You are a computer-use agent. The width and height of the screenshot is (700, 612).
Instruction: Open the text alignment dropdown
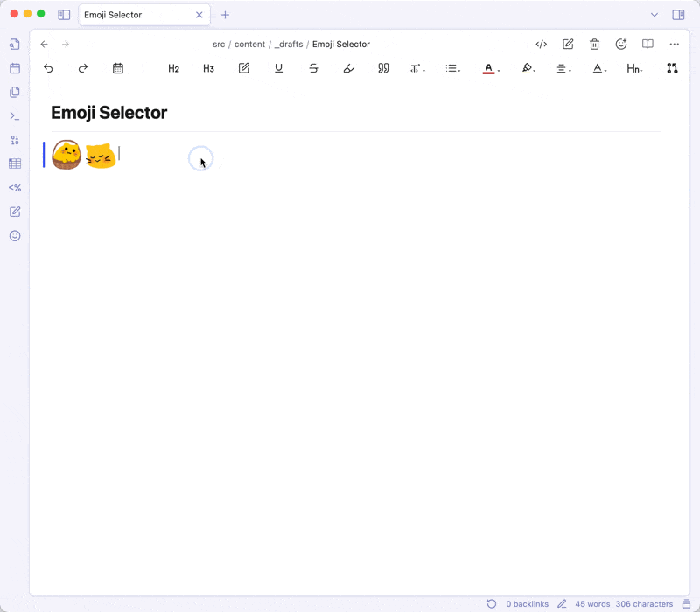563,68
